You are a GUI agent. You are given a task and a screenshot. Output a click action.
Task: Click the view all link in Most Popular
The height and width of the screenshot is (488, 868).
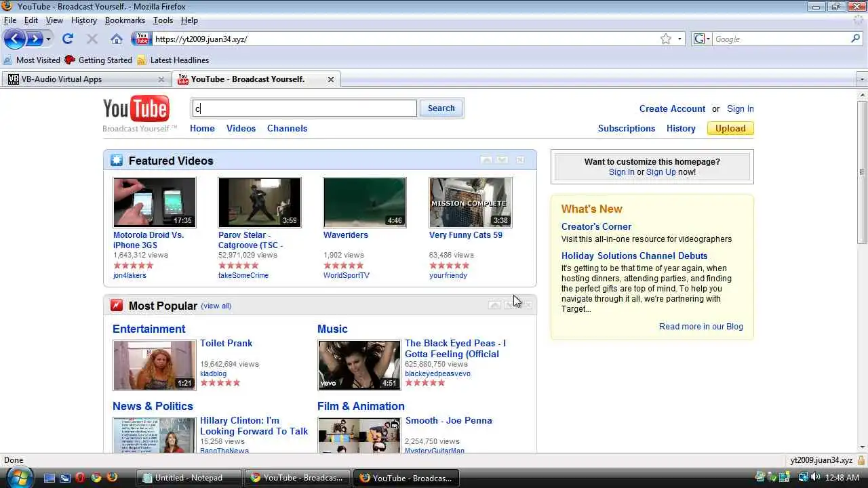pos(216,306)
